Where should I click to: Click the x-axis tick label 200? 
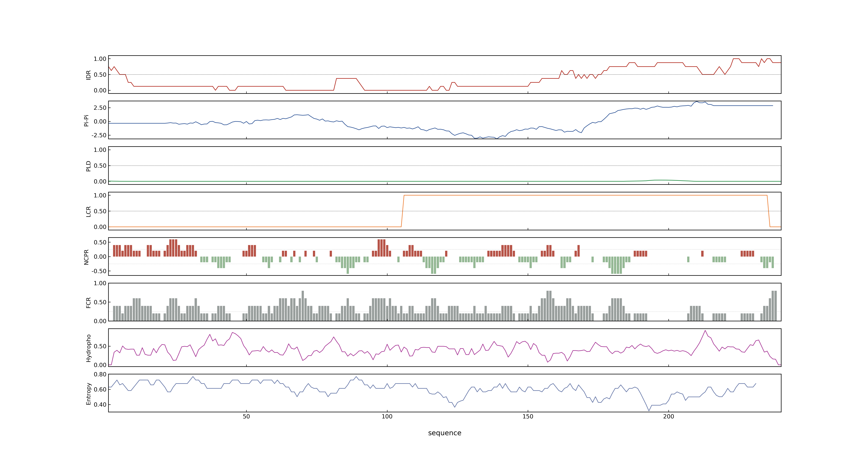tap(669, 416)
